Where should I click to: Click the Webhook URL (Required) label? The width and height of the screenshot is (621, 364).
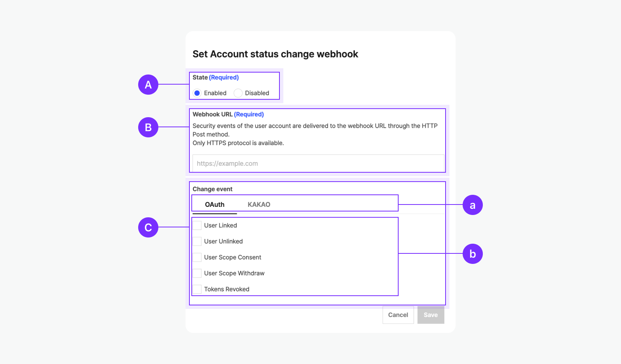pyautogui.click(x=228, y=114)
